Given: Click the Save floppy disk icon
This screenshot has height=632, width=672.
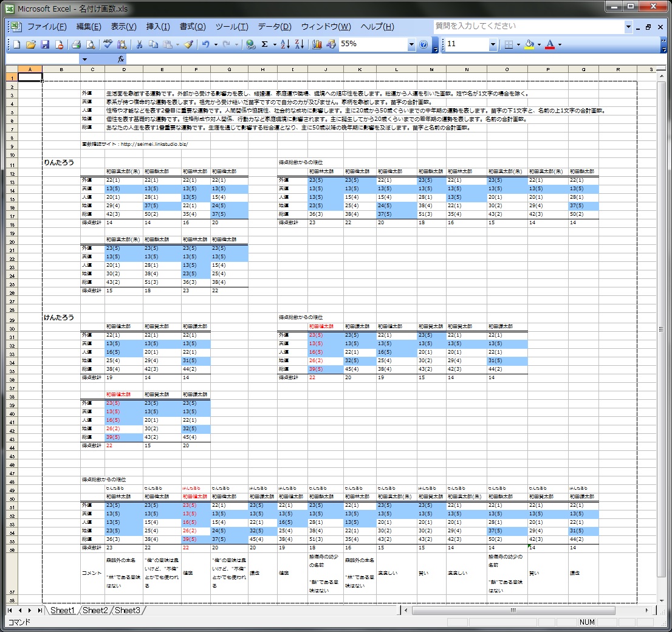Looking at the screenshot, I should (45, 44).
